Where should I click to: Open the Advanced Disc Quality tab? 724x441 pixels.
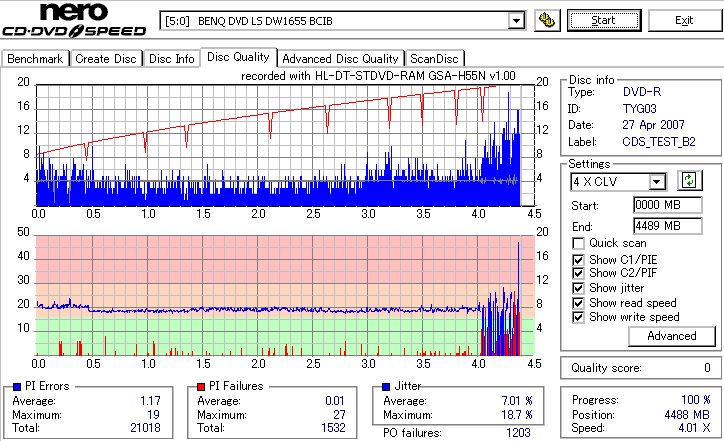pos(340,59)
